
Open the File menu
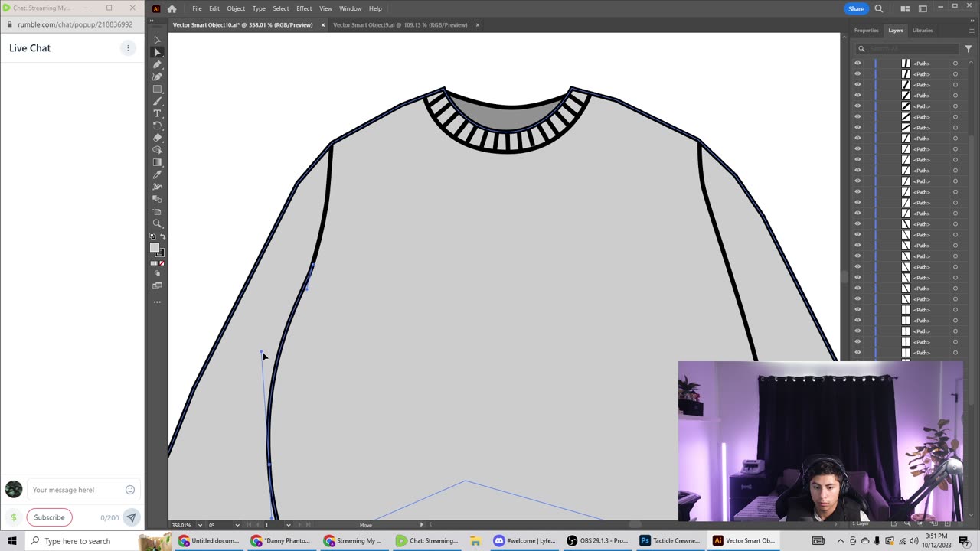tap(197, 8)
